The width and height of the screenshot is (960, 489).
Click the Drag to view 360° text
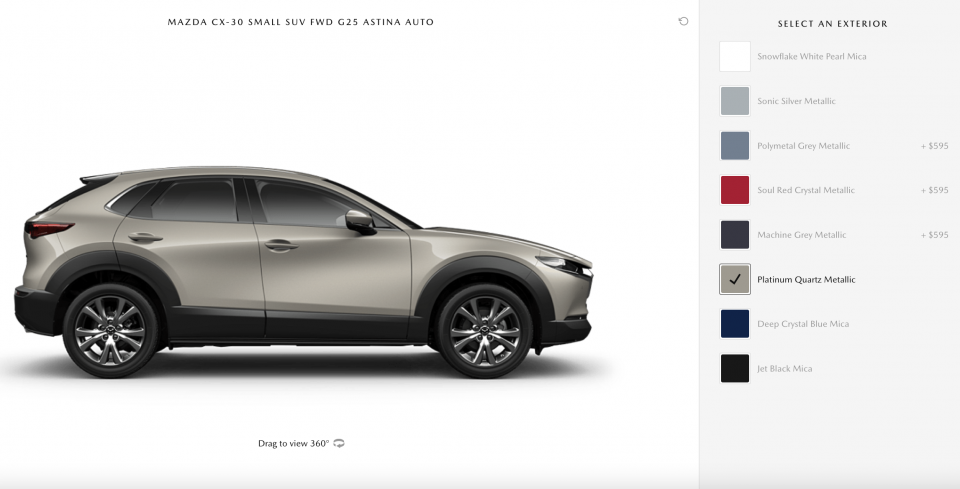[x=293, y=443]
